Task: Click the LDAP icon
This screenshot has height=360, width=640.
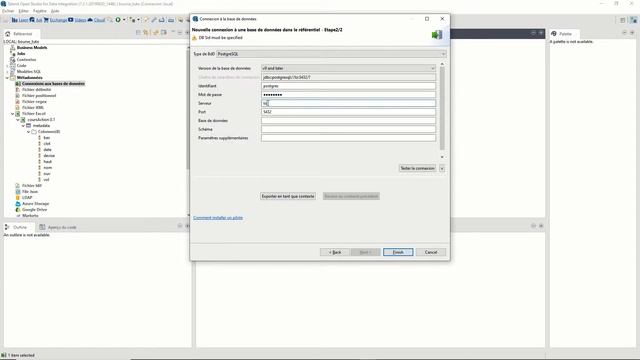Action: [18, 198]
